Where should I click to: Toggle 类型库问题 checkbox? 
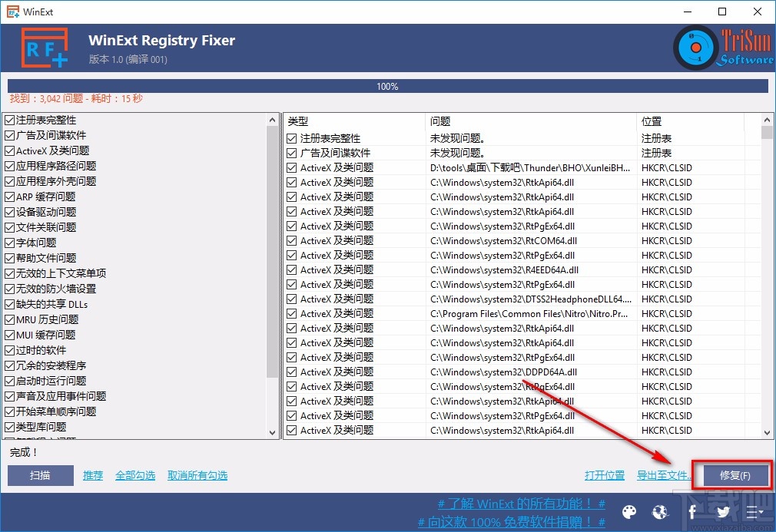[x=9, y=427]
